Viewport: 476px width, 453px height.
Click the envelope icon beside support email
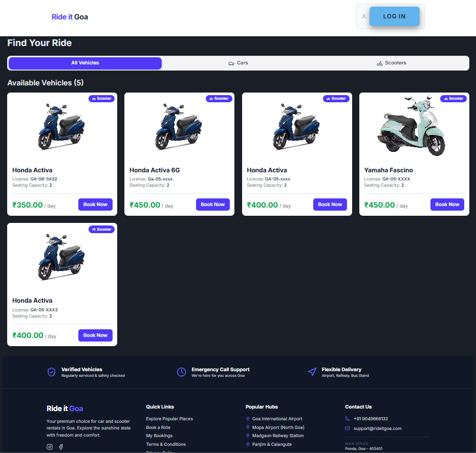pyautogui.click(x=348, y=428)
